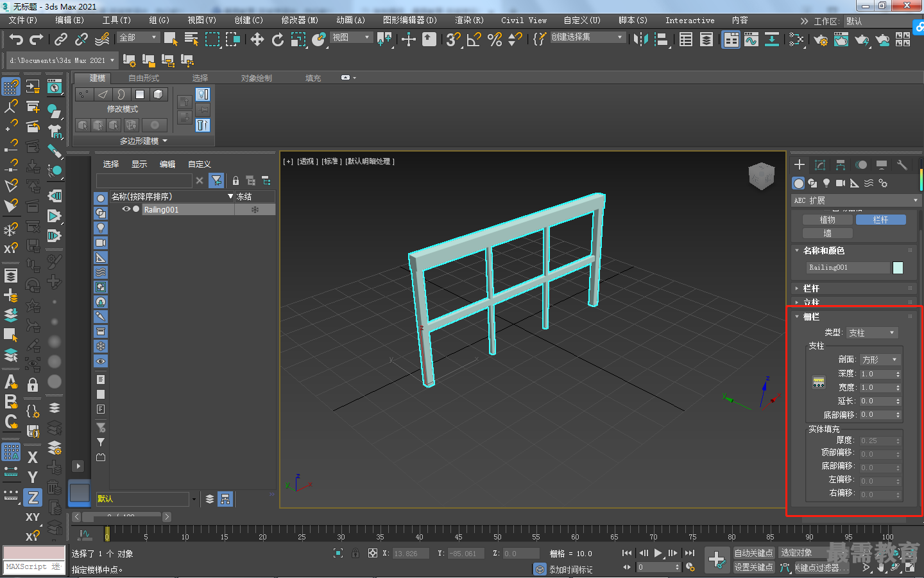This screenshot has width=924, height=578.
Task: Choose the Select and Scale tool
Action: pos(298,40)
